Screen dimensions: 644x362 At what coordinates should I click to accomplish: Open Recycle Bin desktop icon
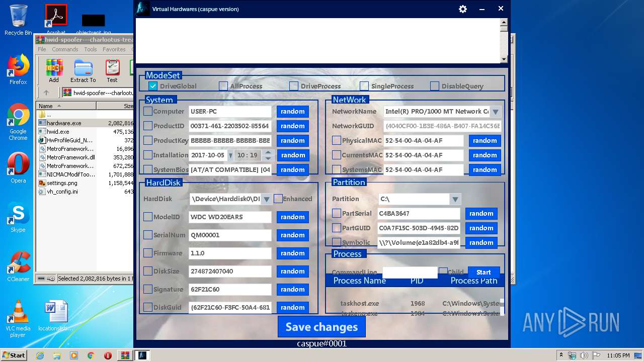click(x=18, y=20)
